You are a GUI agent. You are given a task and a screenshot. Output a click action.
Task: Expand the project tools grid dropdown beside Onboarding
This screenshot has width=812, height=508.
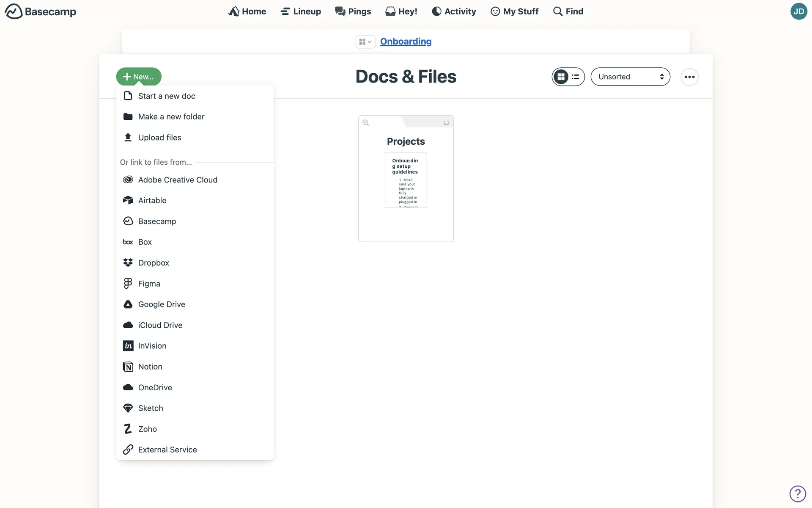(365, 41)
